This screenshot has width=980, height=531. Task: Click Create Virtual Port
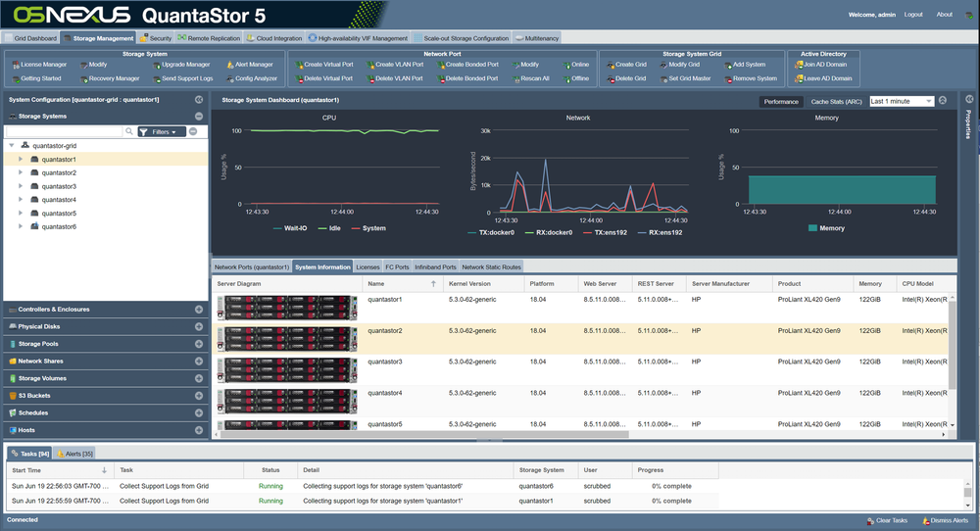(323, 65)
